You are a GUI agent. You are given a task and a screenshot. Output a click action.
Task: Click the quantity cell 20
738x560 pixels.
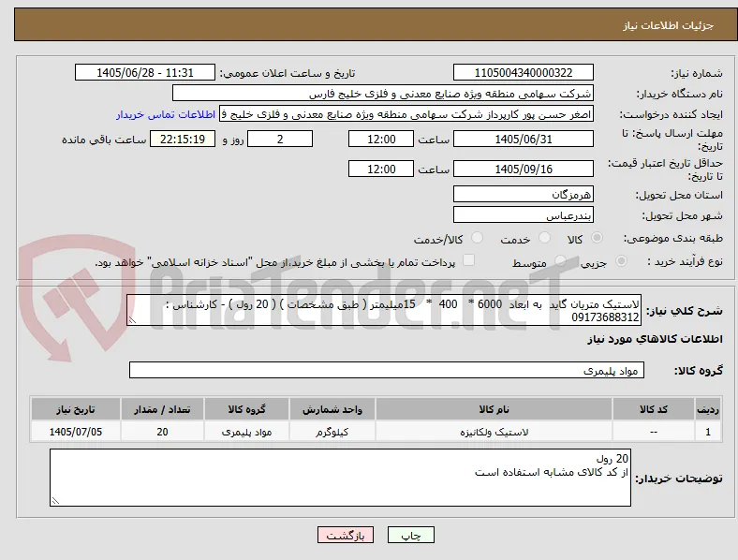tap(162, 432)
